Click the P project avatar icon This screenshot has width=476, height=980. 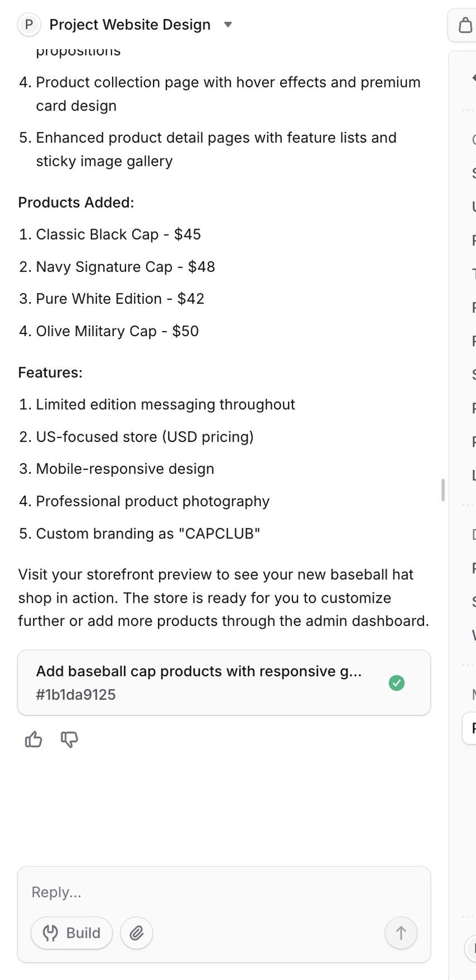tap(29, 25)
